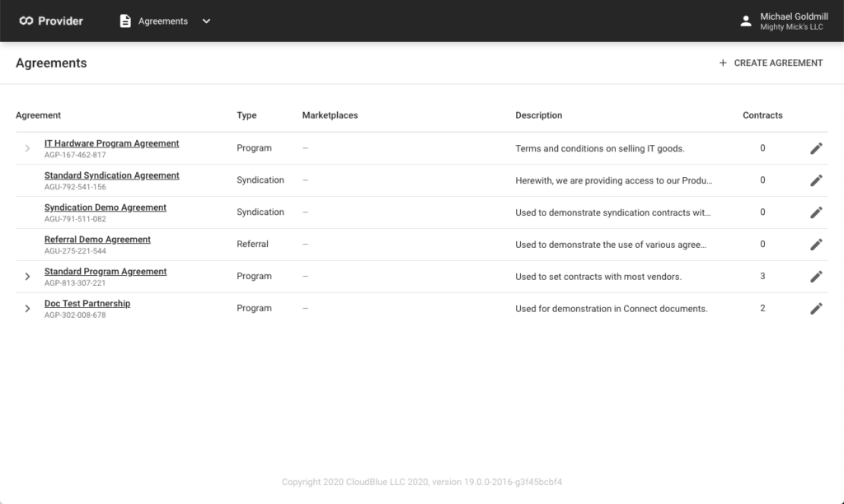This screenshot has width=844, height=504.
Task: Edit Standard Program Agreement with pencil icon
Action: tap(816, 277)
